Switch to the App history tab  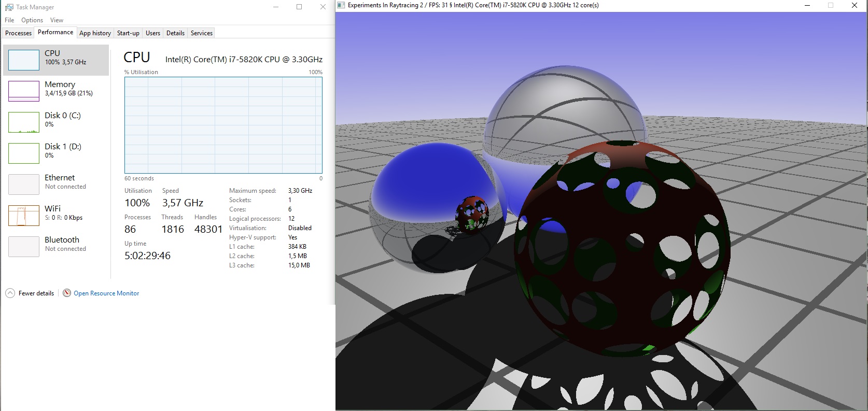pos(95,33)
